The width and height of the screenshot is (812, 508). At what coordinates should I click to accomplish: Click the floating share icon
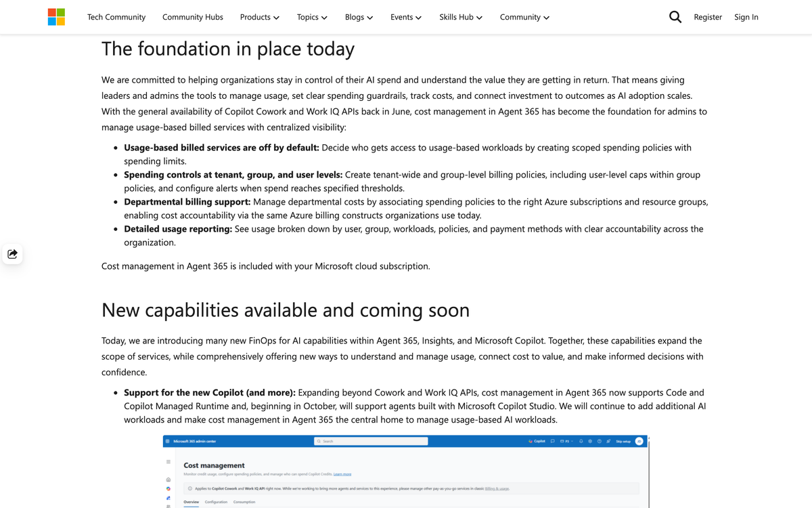tap(12, 254)
